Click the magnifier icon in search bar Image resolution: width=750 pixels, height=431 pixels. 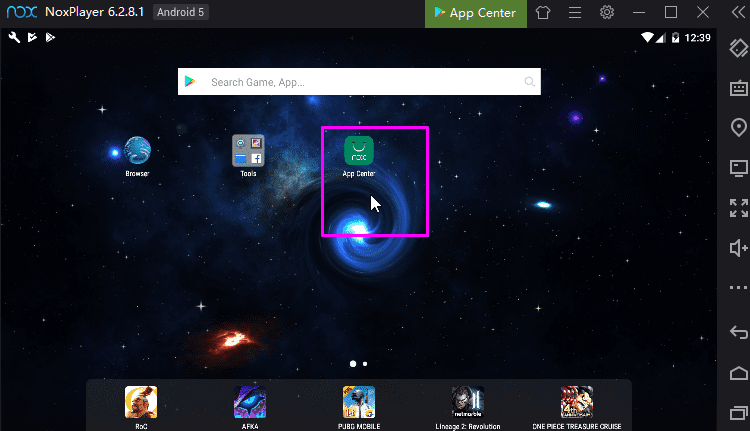pos(529,82)
